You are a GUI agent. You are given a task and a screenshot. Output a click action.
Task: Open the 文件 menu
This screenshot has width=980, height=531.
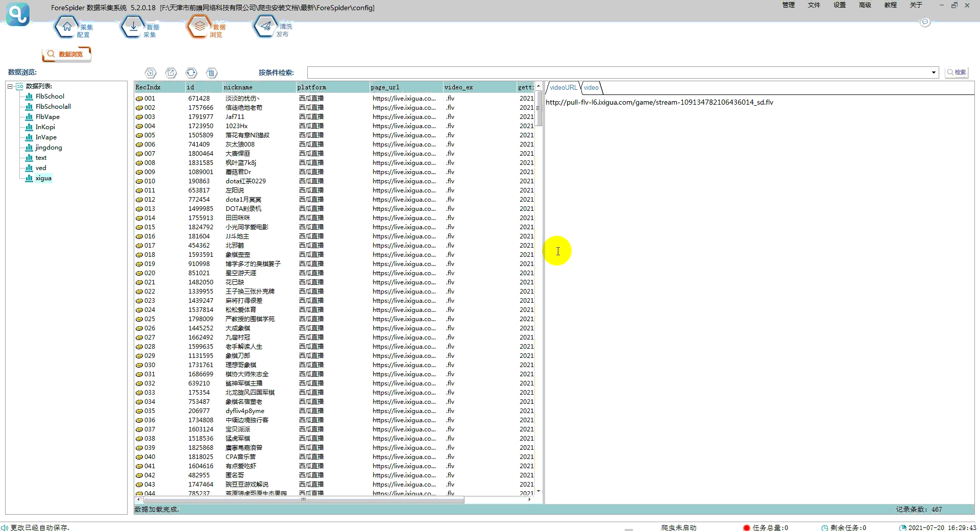coord(814,5)
